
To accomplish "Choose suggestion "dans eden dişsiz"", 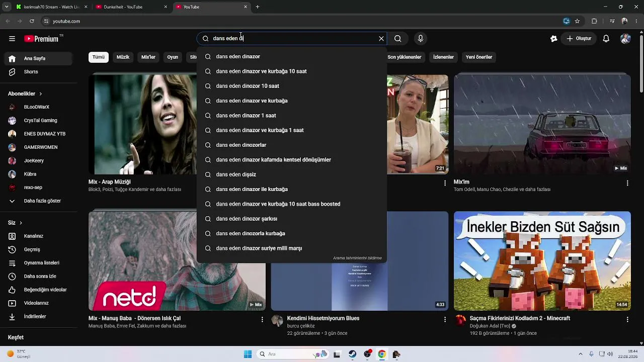I will point(292,174).
